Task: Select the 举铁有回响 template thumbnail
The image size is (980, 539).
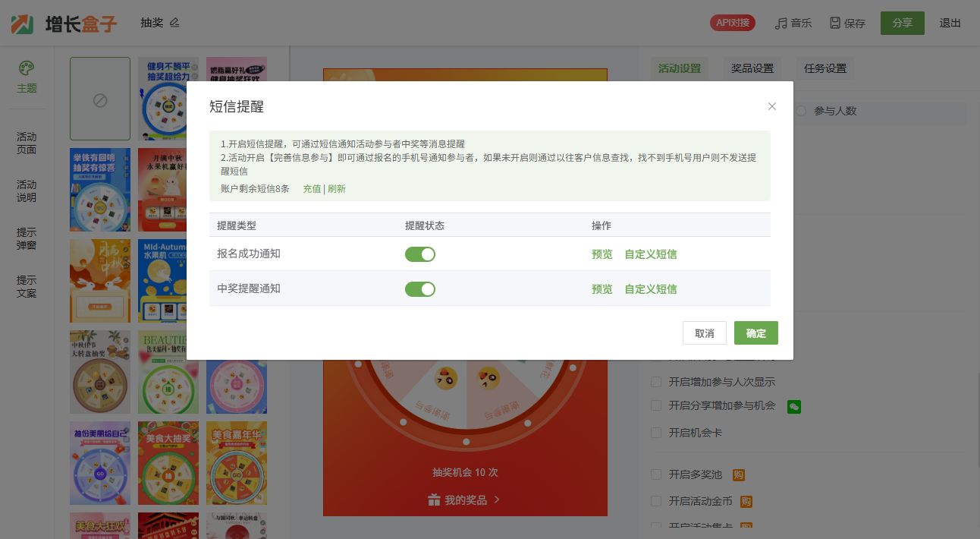Action: tap(100, 190)
